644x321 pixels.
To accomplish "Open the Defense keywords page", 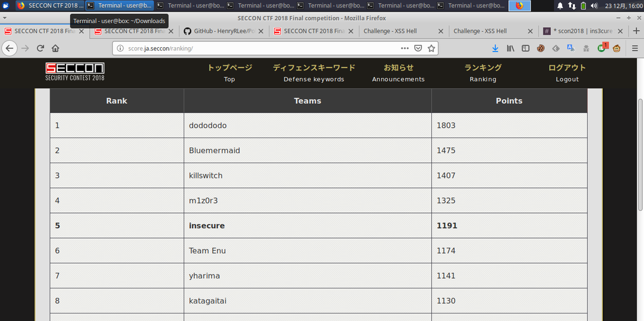I will pos(314,73).
